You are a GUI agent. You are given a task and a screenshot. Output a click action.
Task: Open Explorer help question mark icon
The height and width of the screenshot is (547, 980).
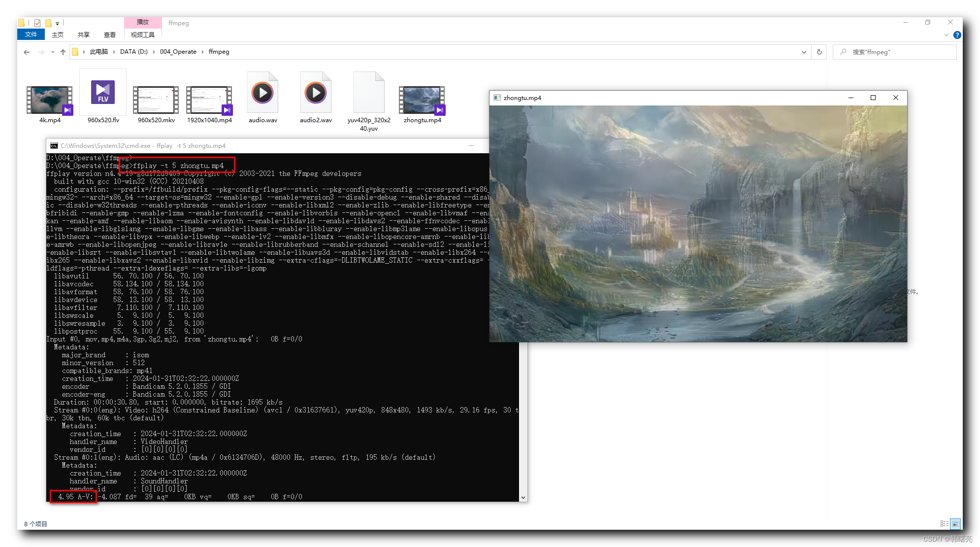click(x=957, y=35)
